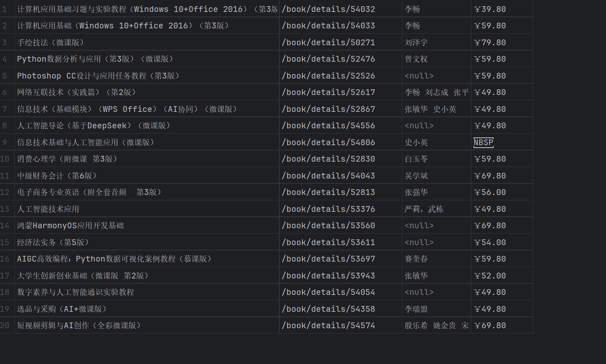Select row number 1
Viewport: 606px width, 364px height.
5,9
